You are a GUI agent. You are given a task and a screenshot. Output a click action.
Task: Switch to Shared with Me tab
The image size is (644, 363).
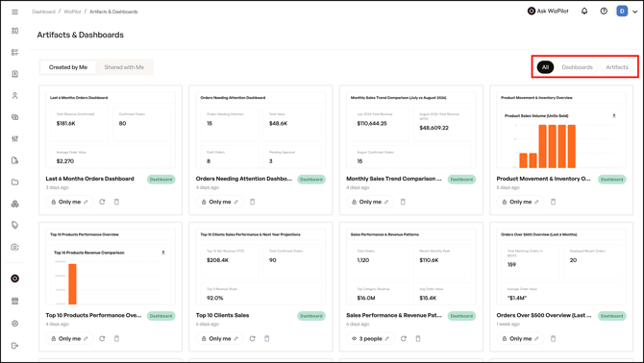[124, 67]
